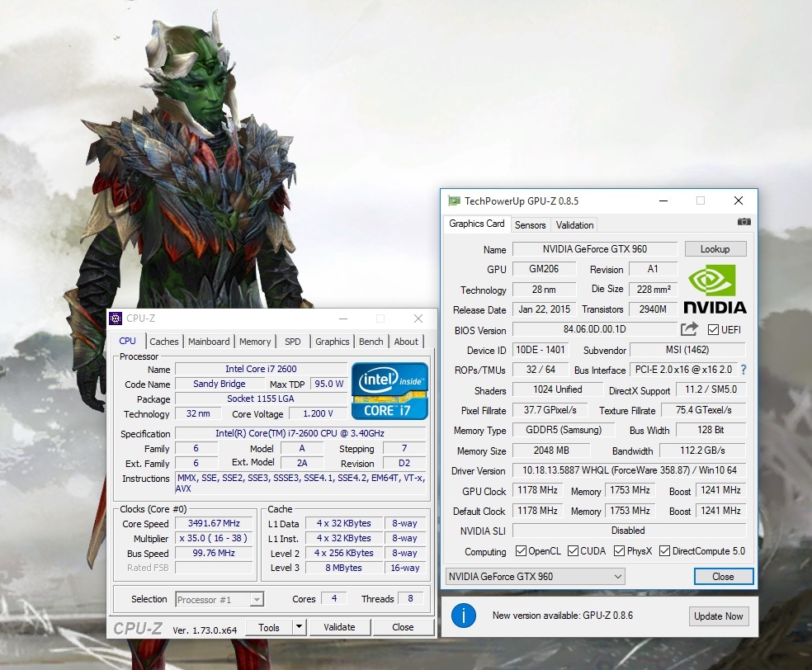This screenshot has height=670, width=812.
Task: Click the Memory Size value 2048 MB
Action: point(551,451)
